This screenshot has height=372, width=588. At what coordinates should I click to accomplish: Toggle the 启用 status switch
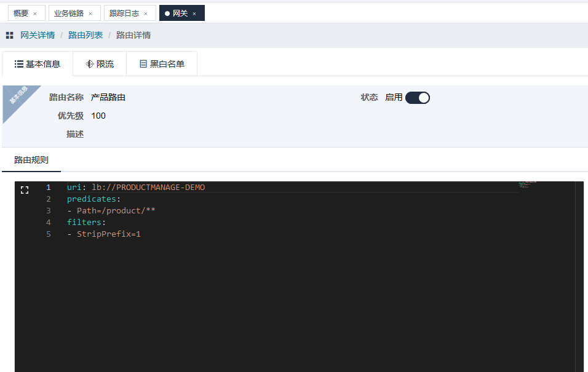point(417,98)
